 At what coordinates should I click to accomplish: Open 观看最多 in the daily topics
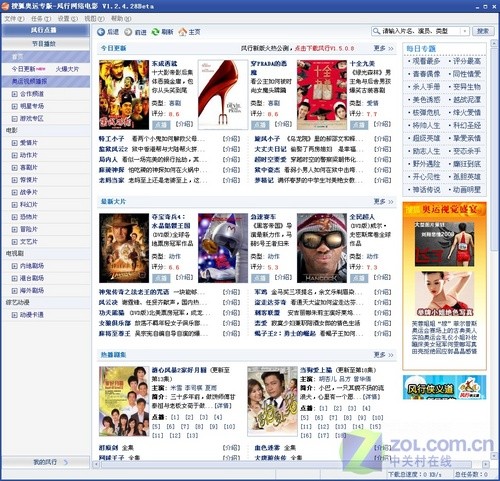tap(426, 61)
